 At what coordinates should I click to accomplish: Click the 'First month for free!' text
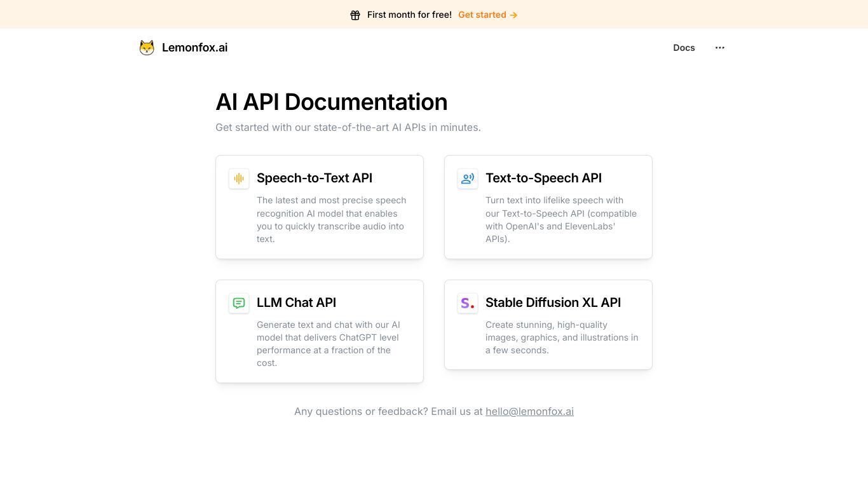point(409,15)
